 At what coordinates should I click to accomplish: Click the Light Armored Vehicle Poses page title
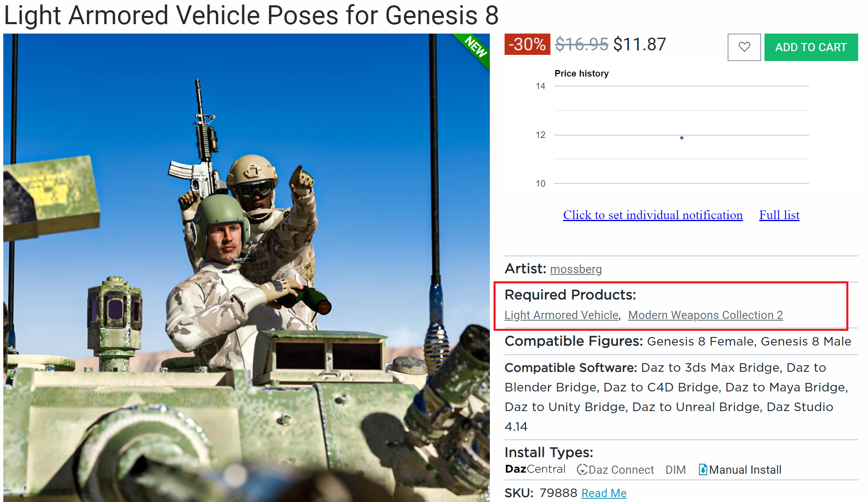[251, 16]
